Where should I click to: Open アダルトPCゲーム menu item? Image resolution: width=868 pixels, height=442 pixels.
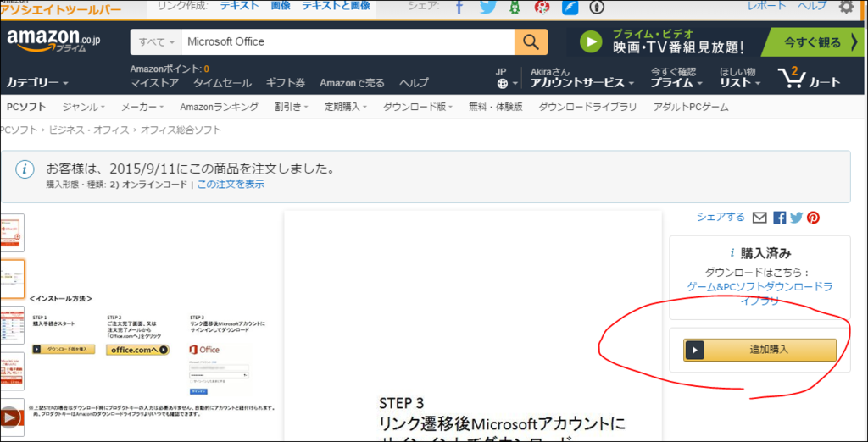(691, 108)
